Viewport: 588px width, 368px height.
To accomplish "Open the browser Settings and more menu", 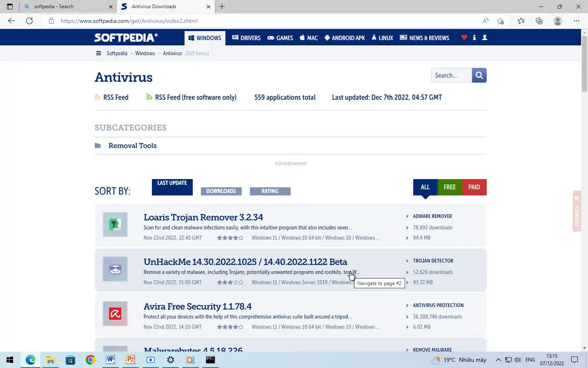I will pos(577,21).
